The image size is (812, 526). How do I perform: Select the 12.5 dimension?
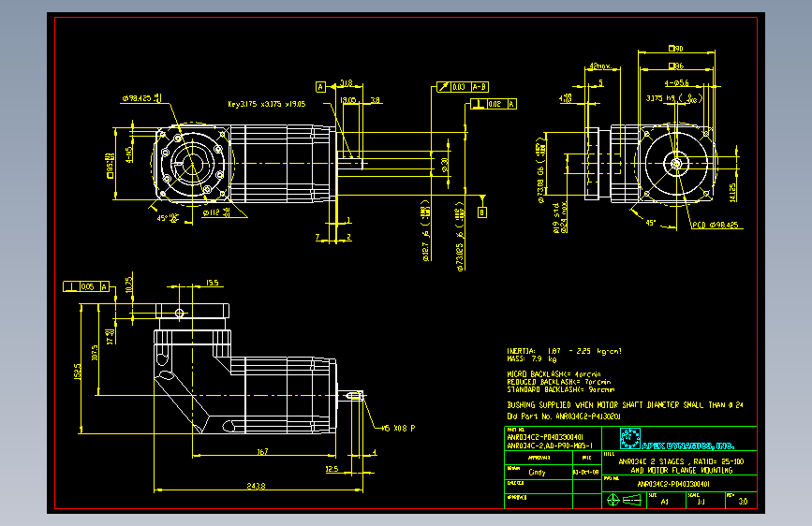coord(332,469)
